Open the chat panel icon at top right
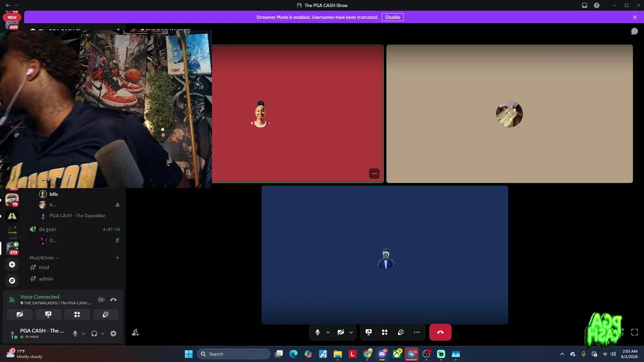 pos(634,31)
